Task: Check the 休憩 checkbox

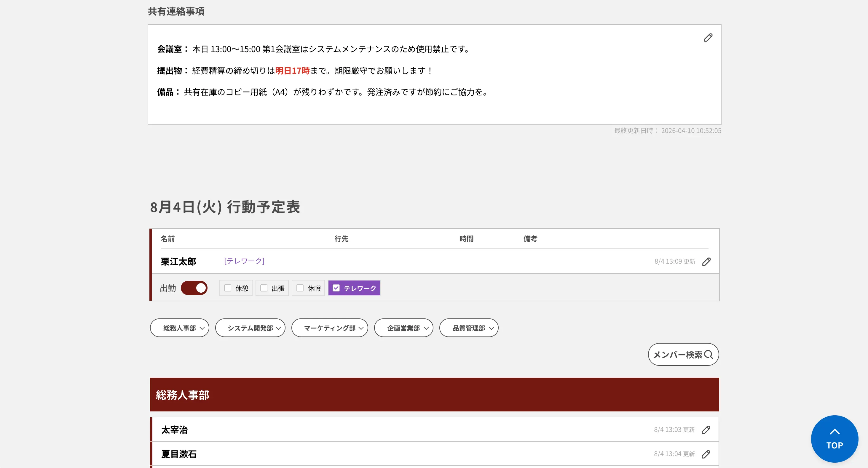Action: tap(228, 288)
